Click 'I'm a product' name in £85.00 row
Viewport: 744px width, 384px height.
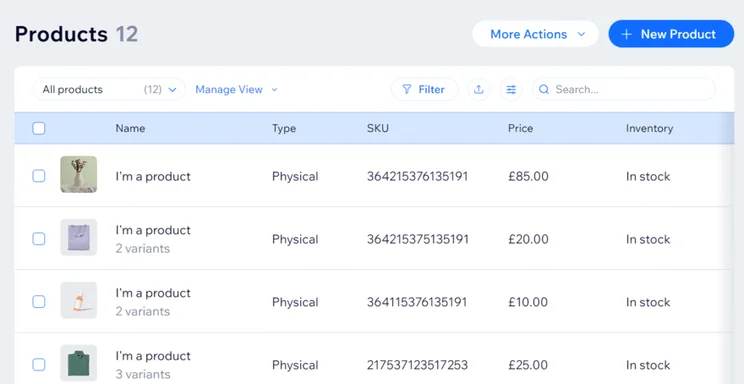153,176
